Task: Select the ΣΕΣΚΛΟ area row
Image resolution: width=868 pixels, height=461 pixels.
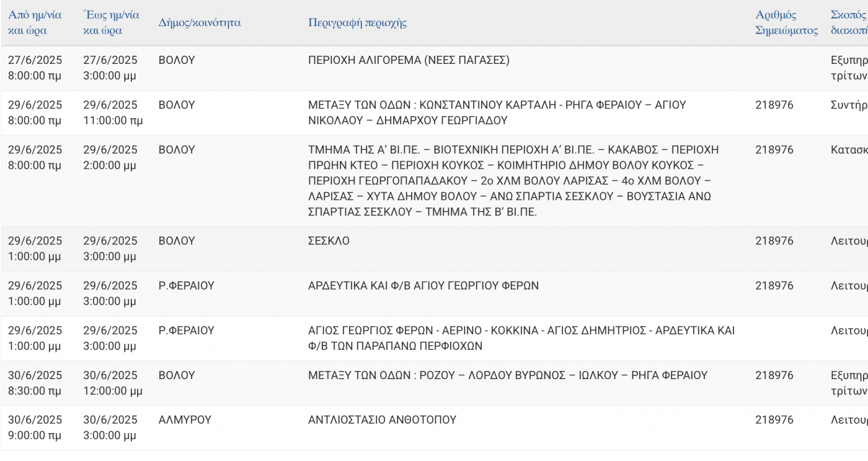Action: (x=434, y=249)
